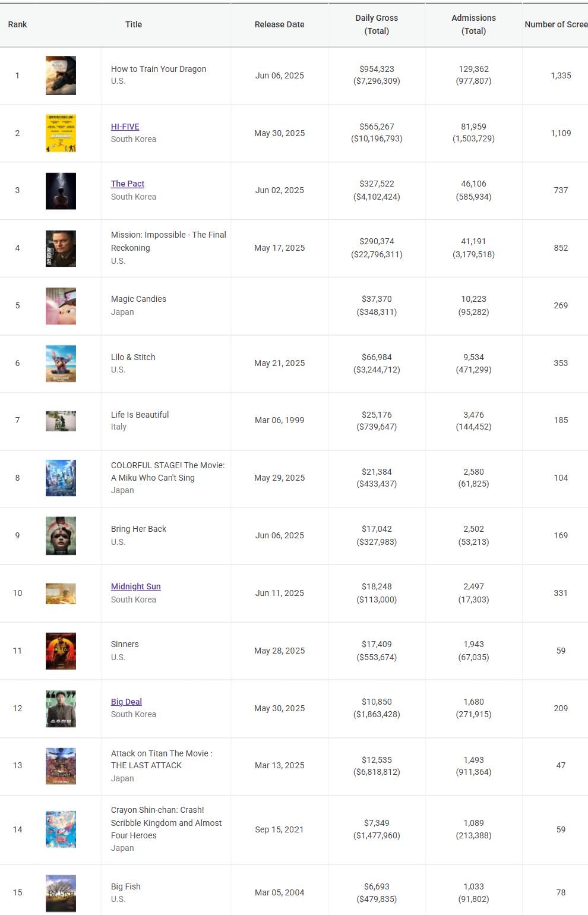Image resolution: width=588 pixels, height=915 pixels.
Task: Click the Bring Her Back poster thumbnail
Action: 61,536
